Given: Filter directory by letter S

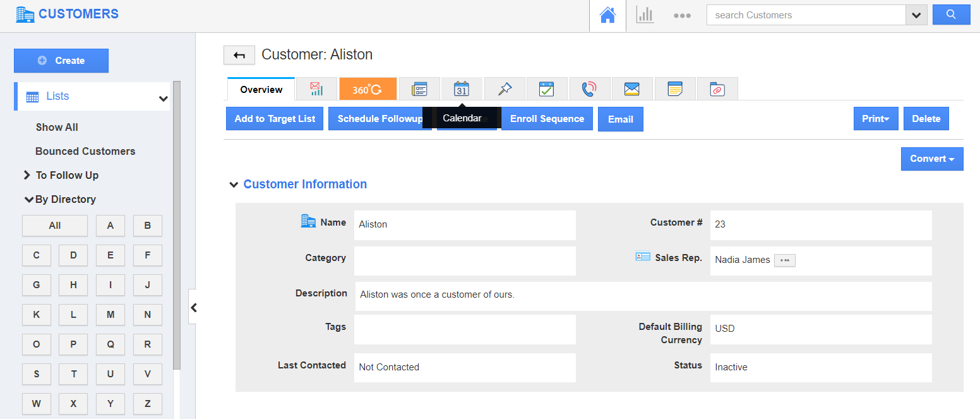Looking at the screenshot, I should 37,374.
